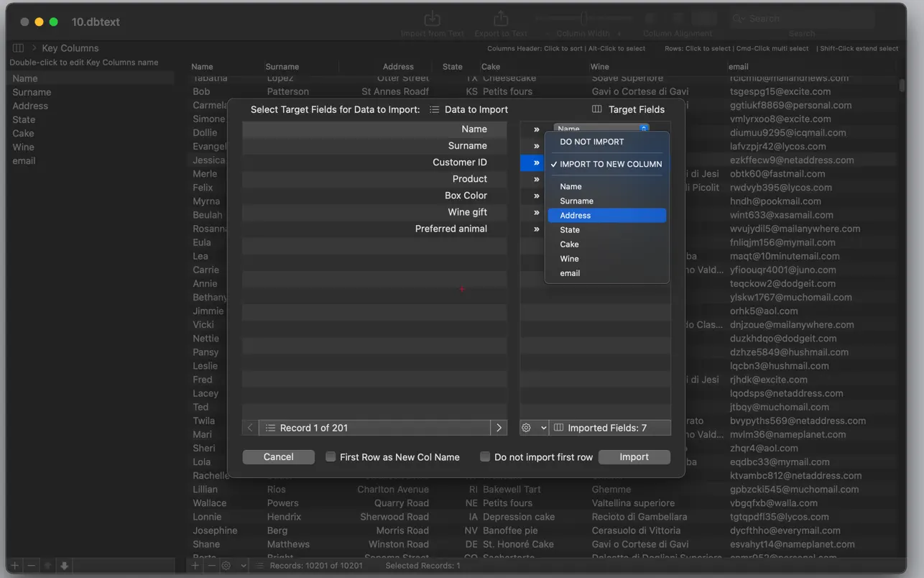The image size is (924, 578).
Task: Go to previous record with left arrow
Action: click(250, 428)
